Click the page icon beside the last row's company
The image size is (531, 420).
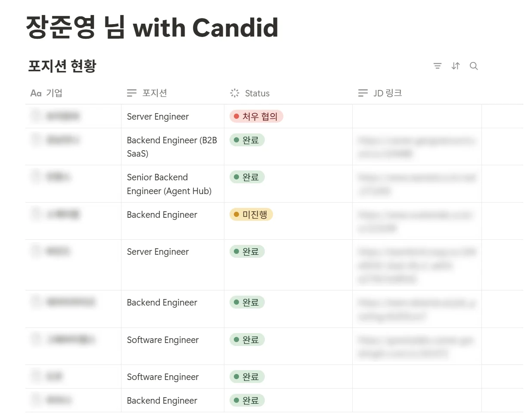click(x=36, y=400)
